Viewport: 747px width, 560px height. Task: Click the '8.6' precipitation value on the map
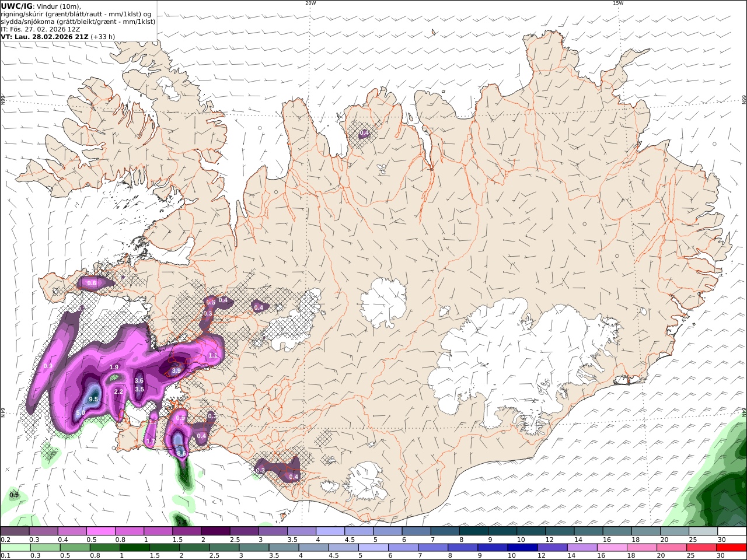181,453
